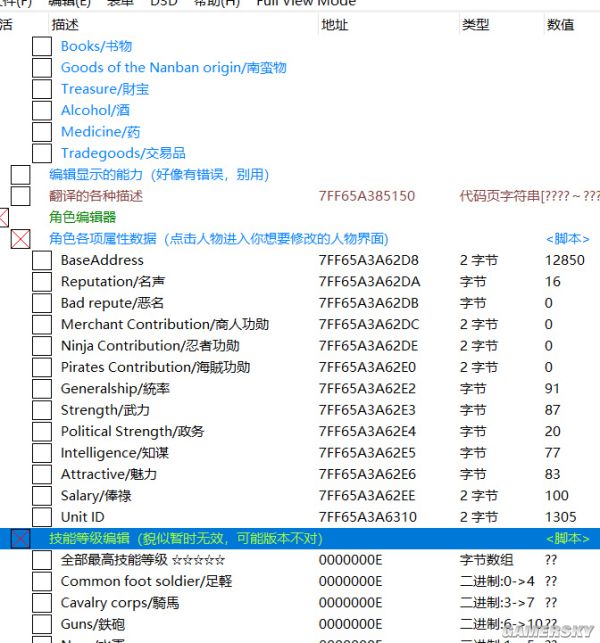Select the Unit ID value 1305
This screenshot has height=643, width=600.
[561, 517]
